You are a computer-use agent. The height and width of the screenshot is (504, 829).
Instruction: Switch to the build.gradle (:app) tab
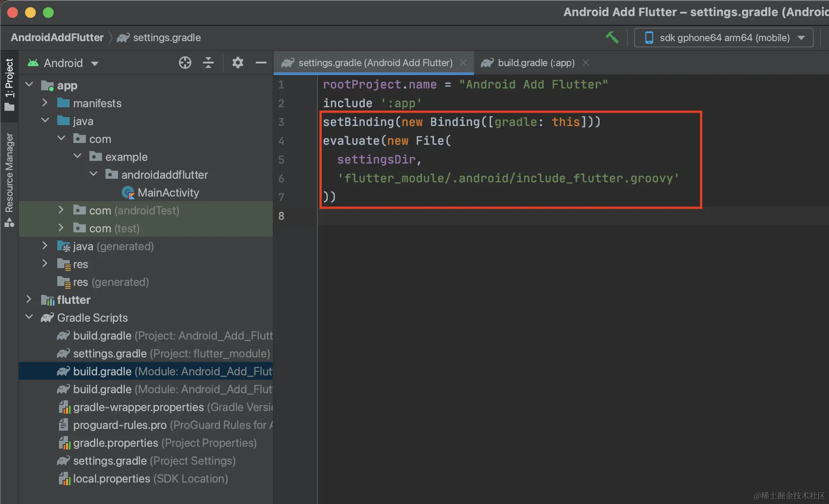tap(536, 63)
